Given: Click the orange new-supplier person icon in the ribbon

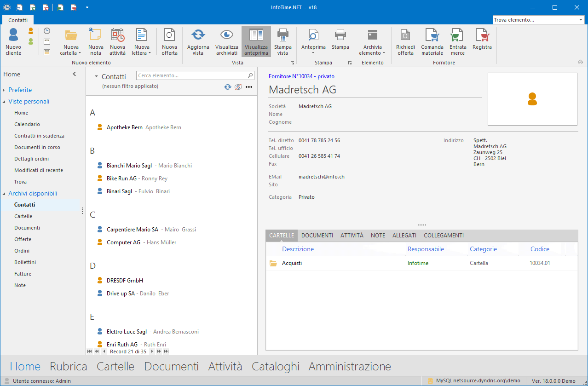Looking at the screenshot, I should click(x=31, y=31).
